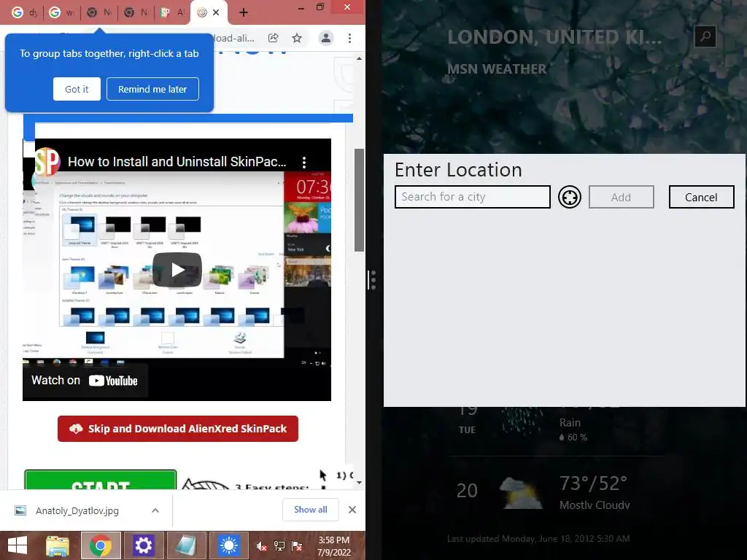This screenshot has width=747, height=560.
Task: Open the notepad-style app in taskbar
Action: [186, 545]
